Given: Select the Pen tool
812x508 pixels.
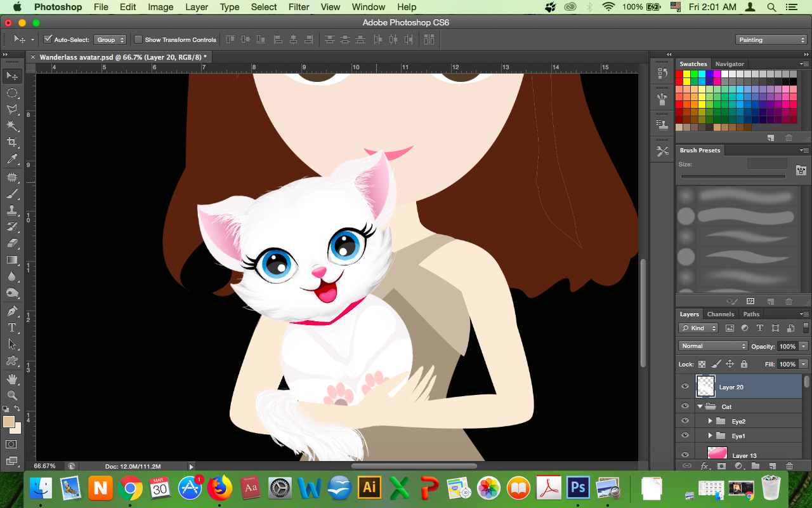Looking at the screenshot, I should coord(12,311).
